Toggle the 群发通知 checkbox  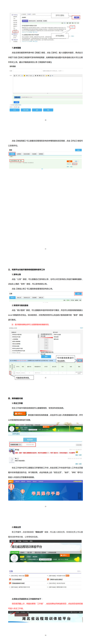[x=19, y=107]
